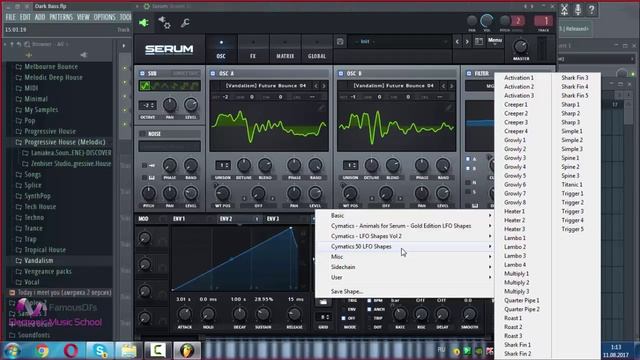Open OSC B wavetable editor pencil
This screenshot has width=640, height=360.
pos(449,107)
